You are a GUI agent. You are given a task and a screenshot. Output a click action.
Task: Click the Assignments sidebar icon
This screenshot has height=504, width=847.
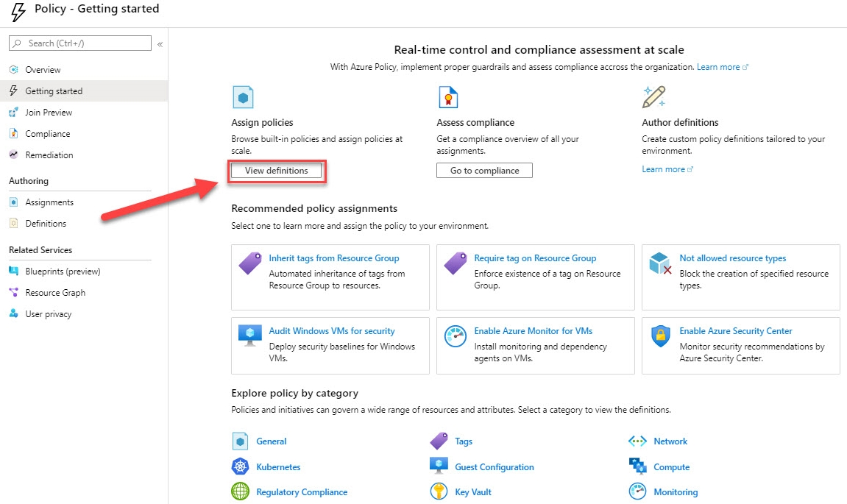click(x=14, y=202)
